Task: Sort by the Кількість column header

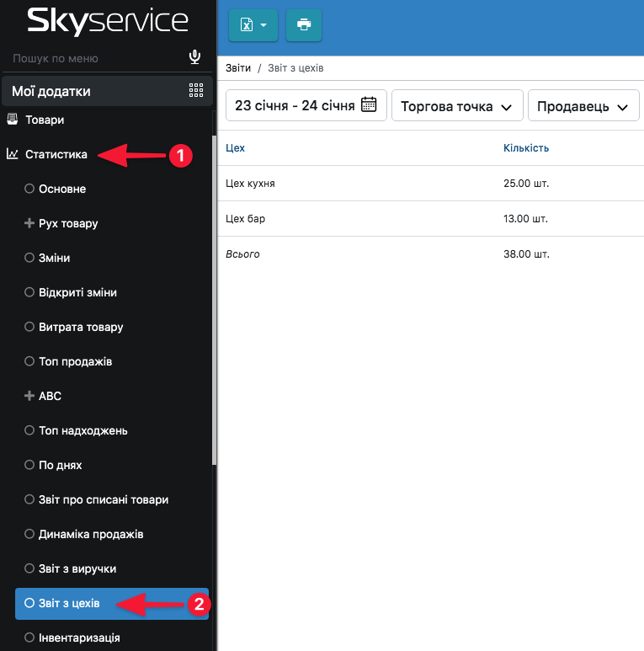Action: pos(526,148)
